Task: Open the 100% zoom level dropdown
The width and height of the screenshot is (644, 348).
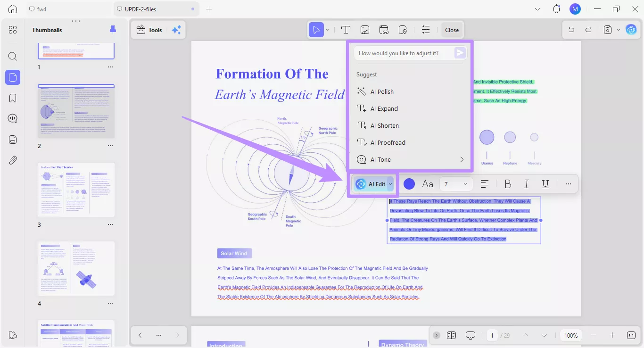Action: tap(571, 335)
